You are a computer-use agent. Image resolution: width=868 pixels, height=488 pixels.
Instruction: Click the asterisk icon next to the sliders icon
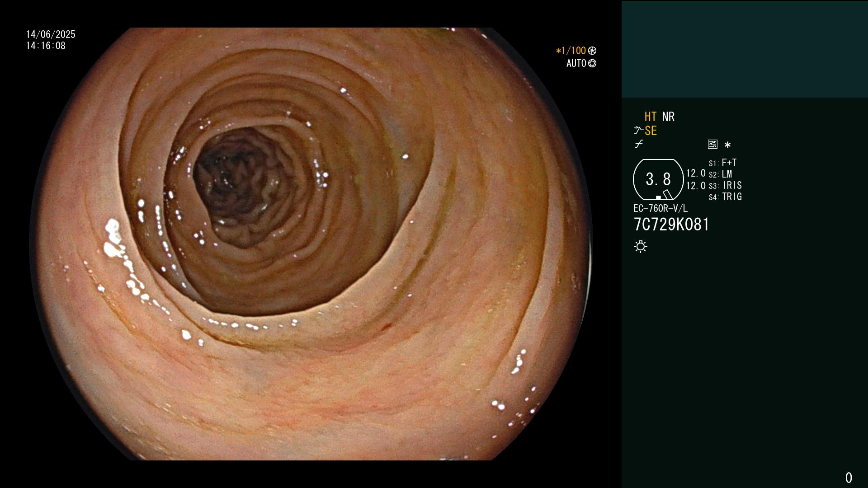point(727,145)
